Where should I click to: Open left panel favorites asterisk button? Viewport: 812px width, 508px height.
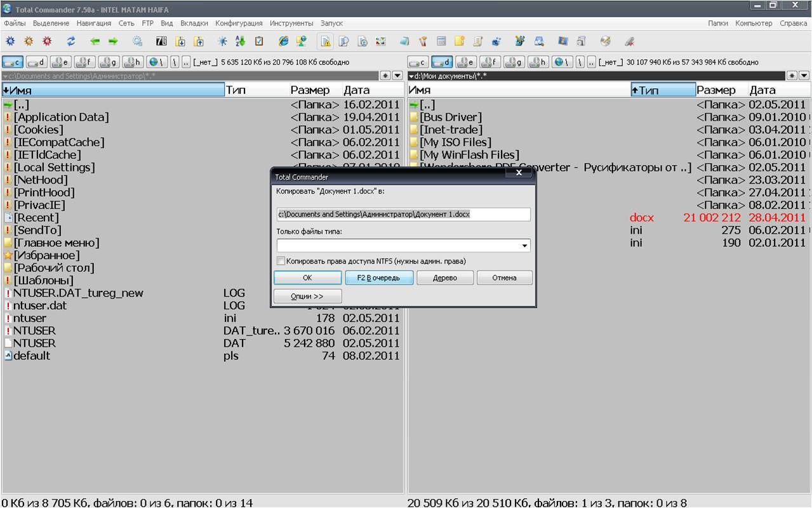point(385,76)
